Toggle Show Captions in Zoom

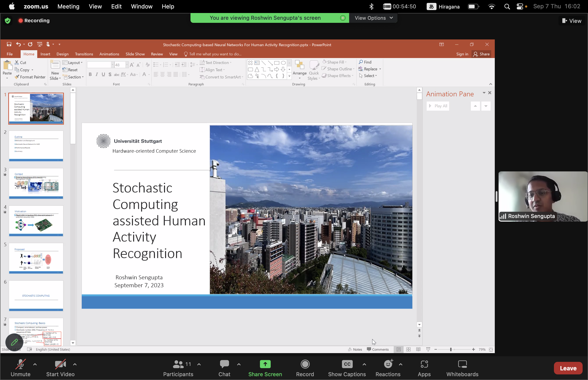coord(347,368)
